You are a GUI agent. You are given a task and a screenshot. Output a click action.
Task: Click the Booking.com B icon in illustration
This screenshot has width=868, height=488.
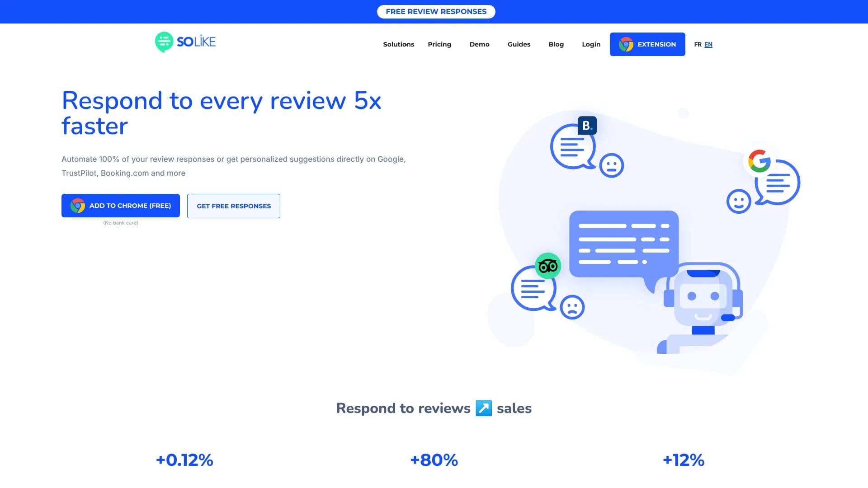587,126
